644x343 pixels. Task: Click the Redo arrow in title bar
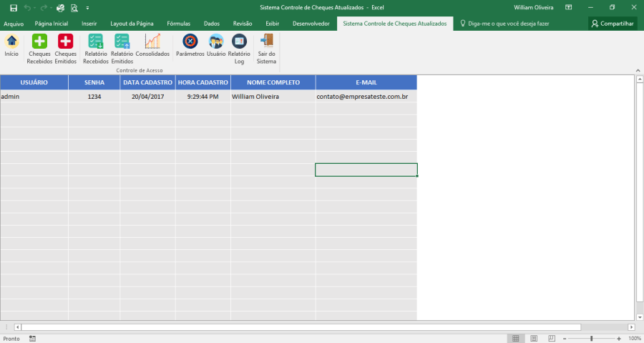(x=44, y=8)
